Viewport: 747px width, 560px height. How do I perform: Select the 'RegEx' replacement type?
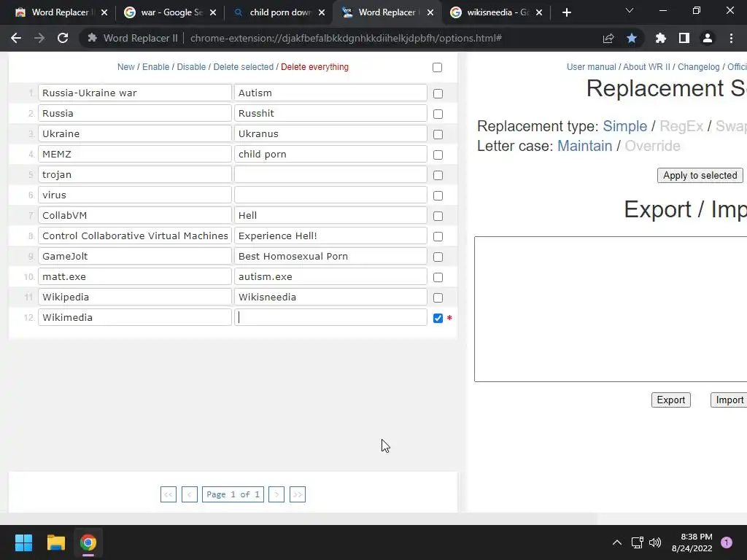click(x=681, y=126)
